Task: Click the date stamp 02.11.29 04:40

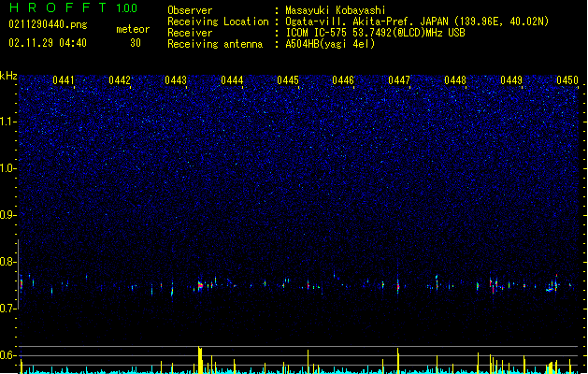Action: point(48,43)
